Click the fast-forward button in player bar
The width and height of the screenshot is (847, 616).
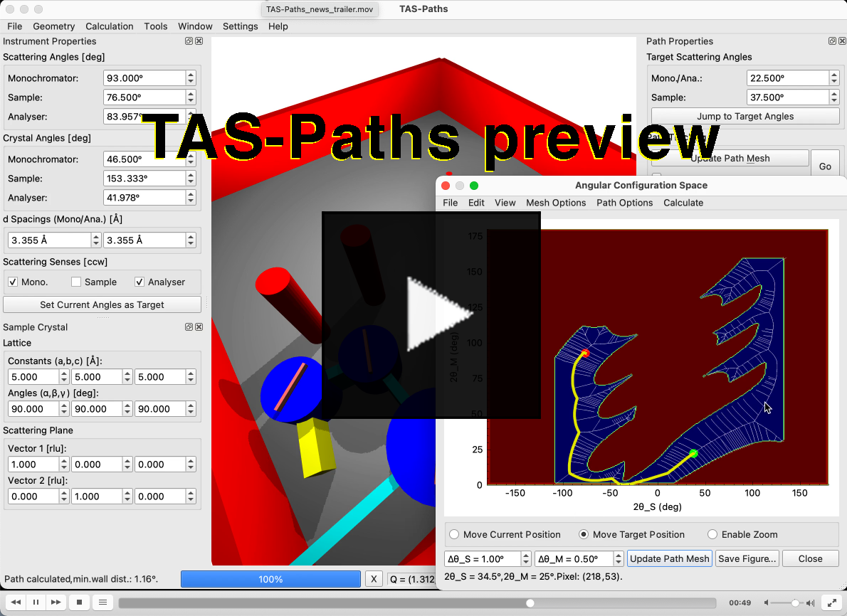(x=56, y=602)
